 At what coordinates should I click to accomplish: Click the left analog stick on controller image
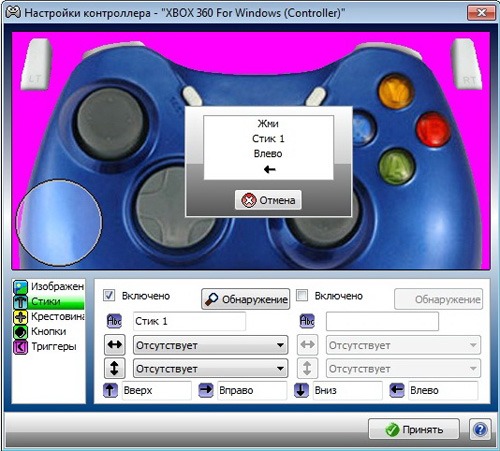point(111,123)
